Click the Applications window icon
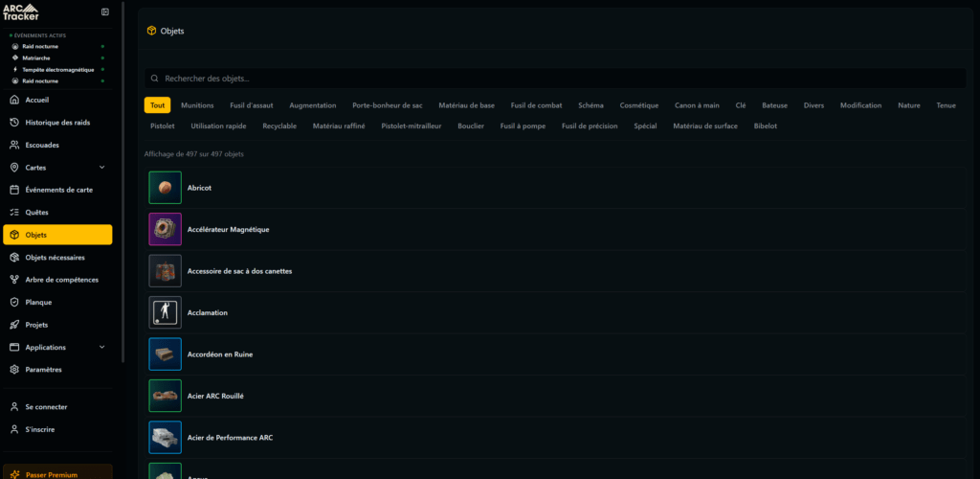 point(14,348)
